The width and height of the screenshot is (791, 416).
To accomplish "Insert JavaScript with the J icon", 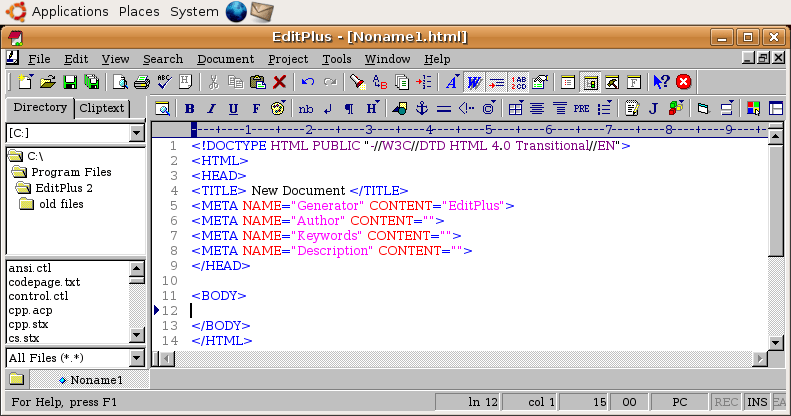I will pyautogui.click(x=653, y=108).
